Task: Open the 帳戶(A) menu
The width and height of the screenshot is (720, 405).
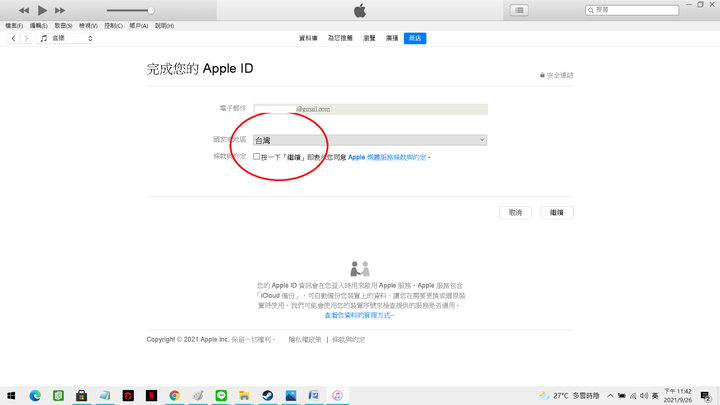Action: point(139,26)
